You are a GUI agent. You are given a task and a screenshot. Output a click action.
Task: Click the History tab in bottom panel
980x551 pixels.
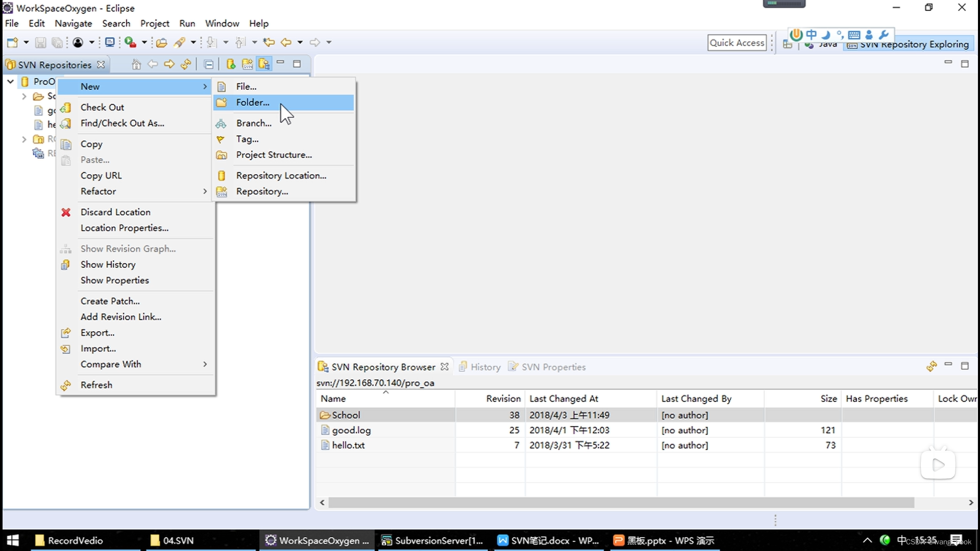coord(483,367)
